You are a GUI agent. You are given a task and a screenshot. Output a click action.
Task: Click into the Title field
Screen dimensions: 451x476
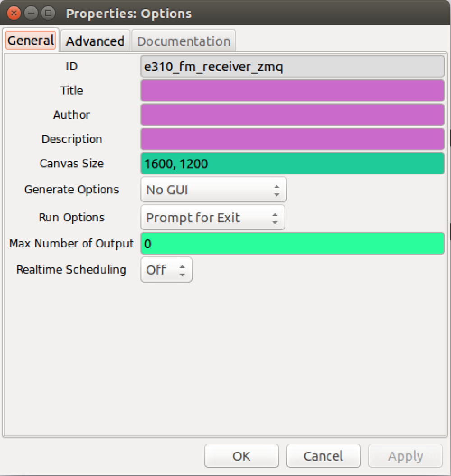292,91
